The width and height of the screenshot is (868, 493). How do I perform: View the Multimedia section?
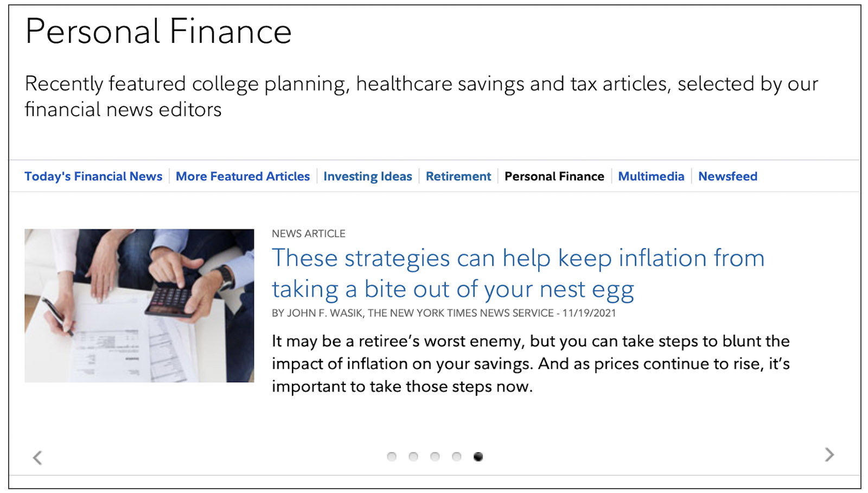651,176
